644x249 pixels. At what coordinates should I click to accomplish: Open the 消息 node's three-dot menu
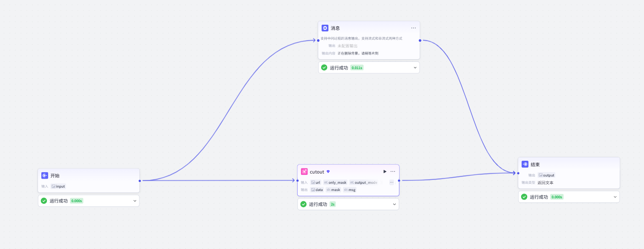[x=413, y=28]
